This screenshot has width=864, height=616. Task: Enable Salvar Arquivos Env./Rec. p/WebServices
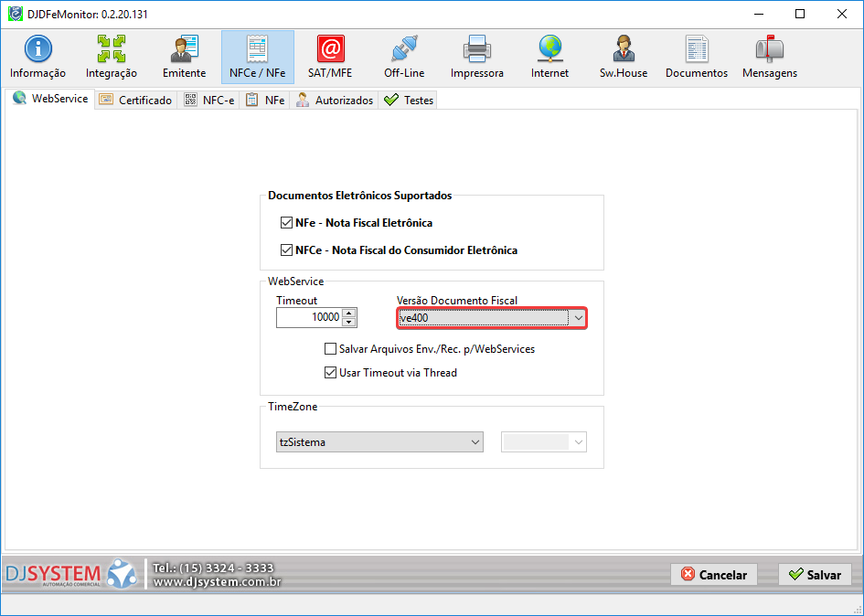(x=331, y=349)
